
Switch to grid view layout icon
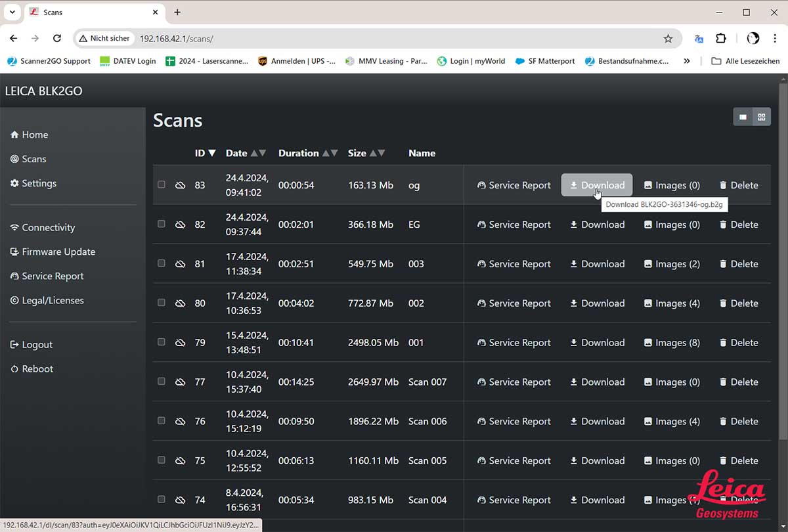point(762,117)
